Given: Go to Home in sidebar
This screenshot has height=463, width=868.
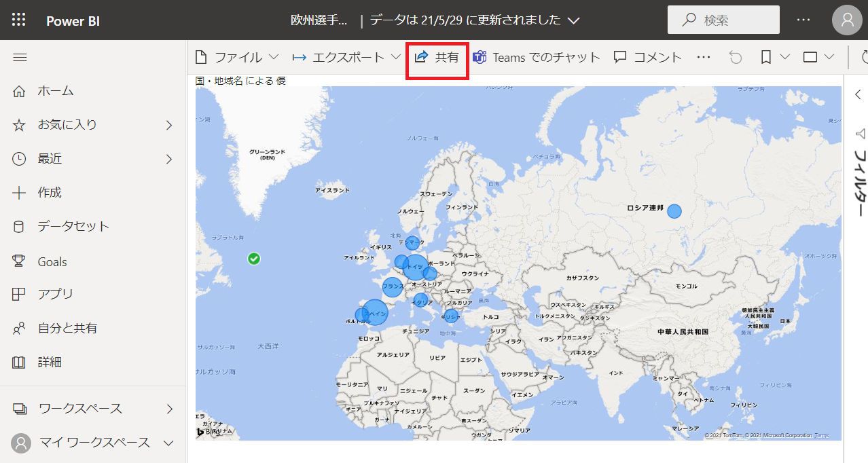Looking at the screenshot, I should pos(56,91).
